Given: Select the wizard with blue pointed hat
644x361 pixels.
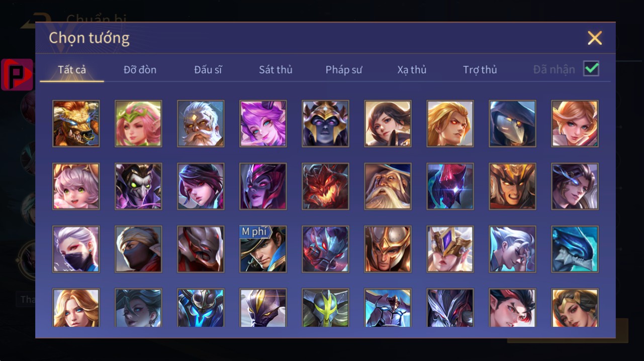Looking at the screenshot, I should [x=388, y=186].
